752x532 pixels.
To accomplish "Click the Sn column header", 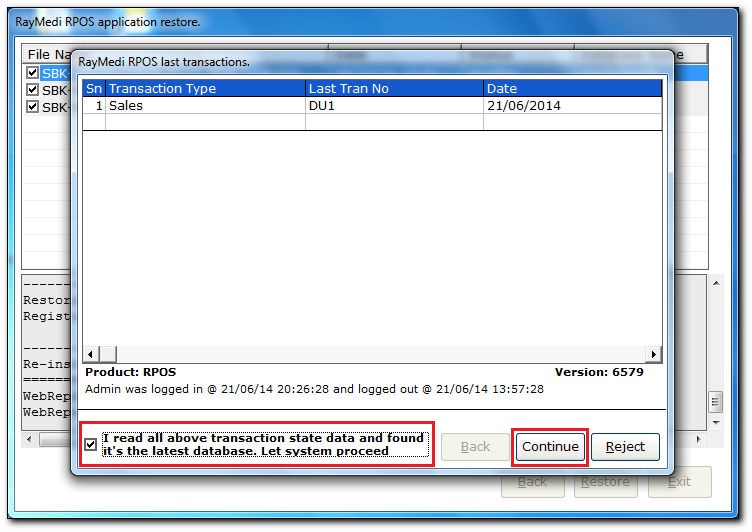I will click(94, 88).
